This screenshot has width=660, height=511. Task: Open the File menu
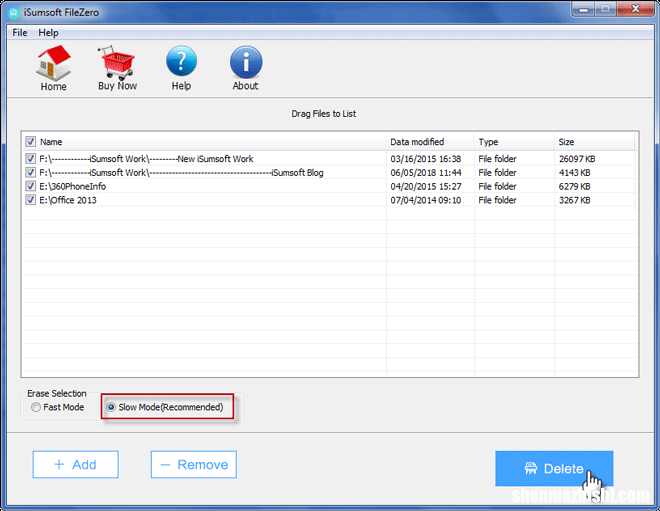click(20, 33)
